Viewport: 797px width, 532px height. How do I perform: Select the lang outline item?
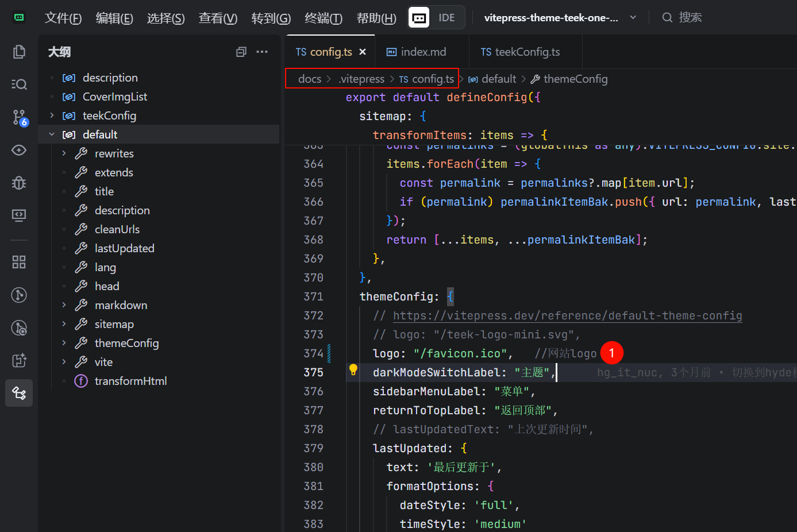pyautogui.click(x=105, y=267)
